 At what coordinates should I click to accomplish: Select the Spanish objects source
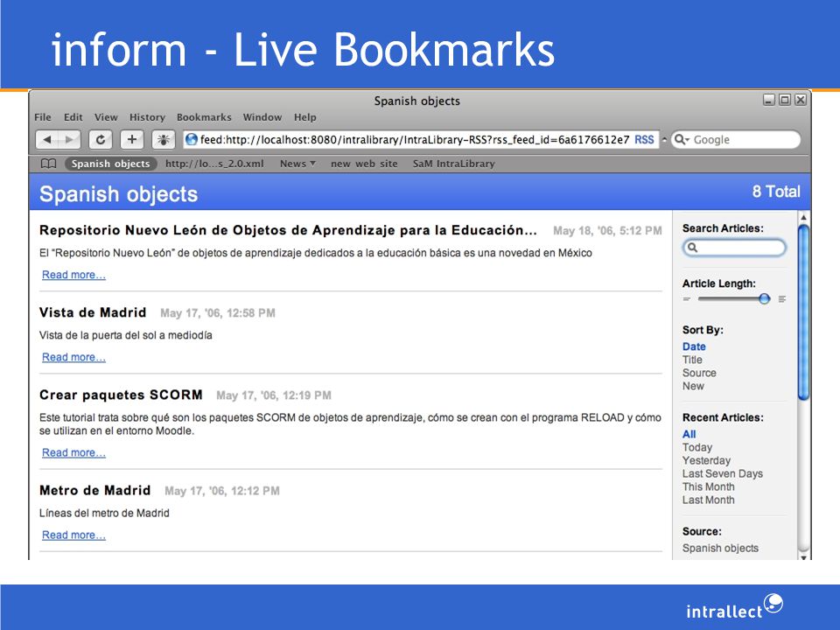click(720, 548)
